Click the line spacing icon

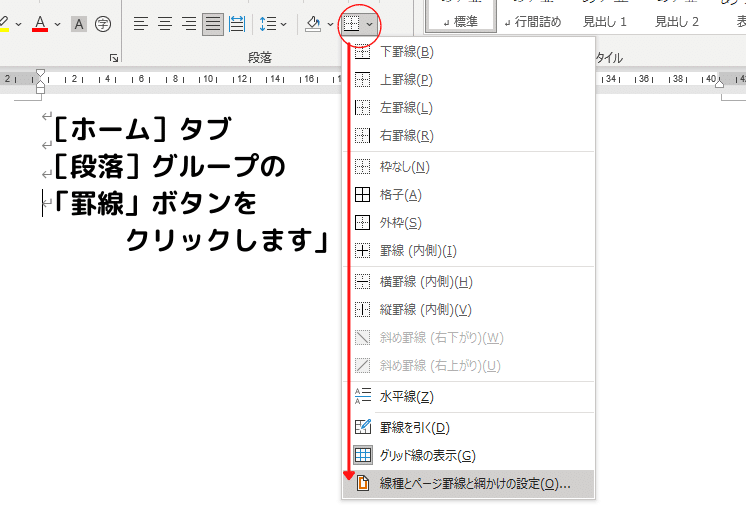[x=268, y=24]
